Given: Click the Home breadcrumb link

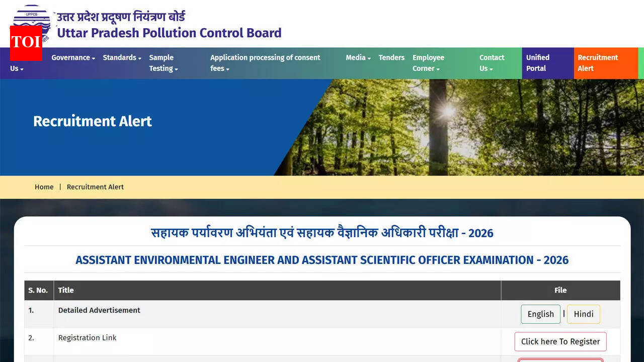Looking at the screenshot, I should tap(44, 187).
